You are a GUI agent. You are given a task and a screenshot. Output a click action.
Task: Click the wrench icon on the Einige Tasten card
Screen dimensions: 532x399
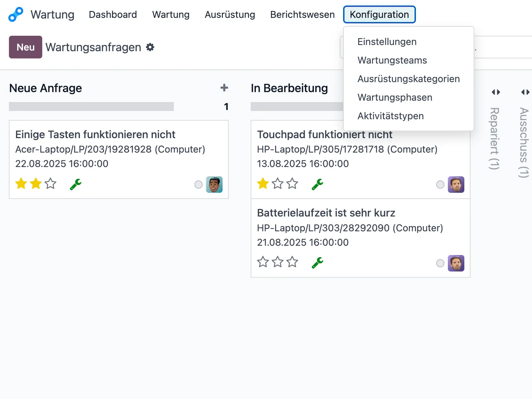(x=75, y=184)
